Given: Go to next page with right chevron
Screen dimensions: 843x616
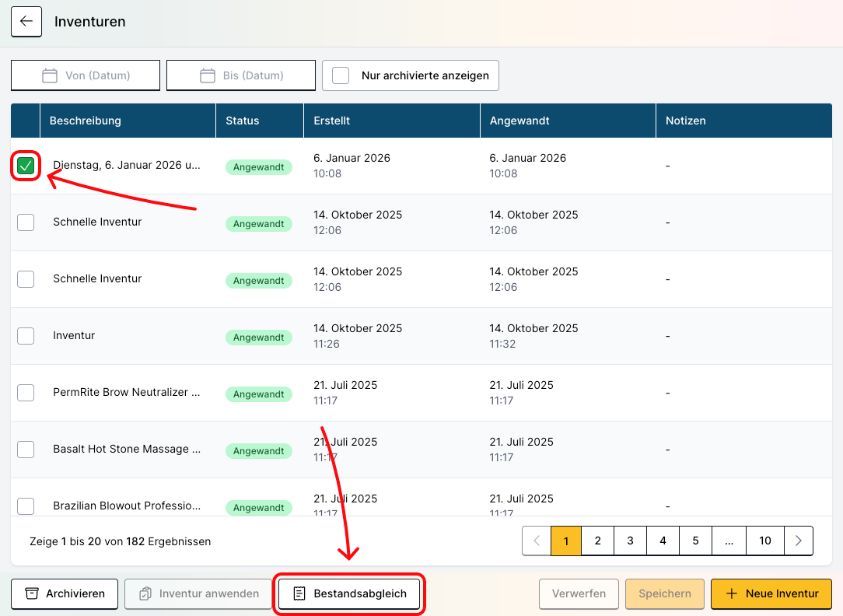Looking at the screenshot, I should (798, 541).
